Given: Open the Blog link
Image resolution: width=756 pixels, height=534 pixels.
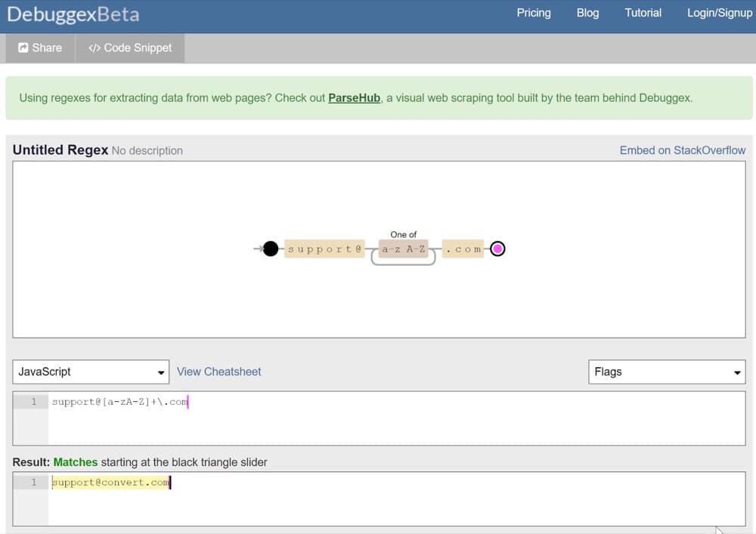Looking at the screenshot, I should coord(587,13).
